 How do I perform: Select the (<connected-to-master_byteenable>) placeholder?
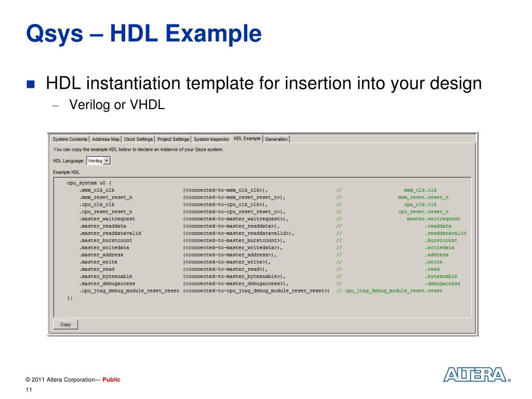click(234, 276)
